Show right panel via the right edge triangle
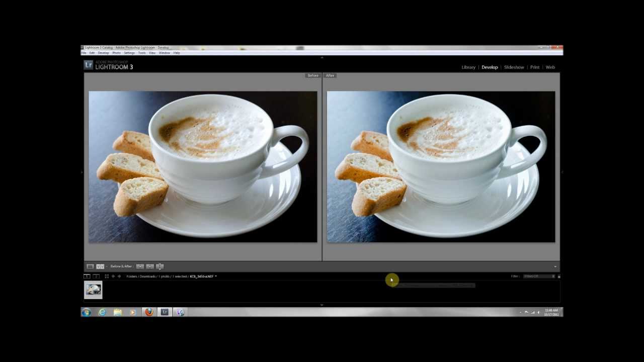Image resolution: width=644 pixels, height=362 pixels. click(562, 172)
